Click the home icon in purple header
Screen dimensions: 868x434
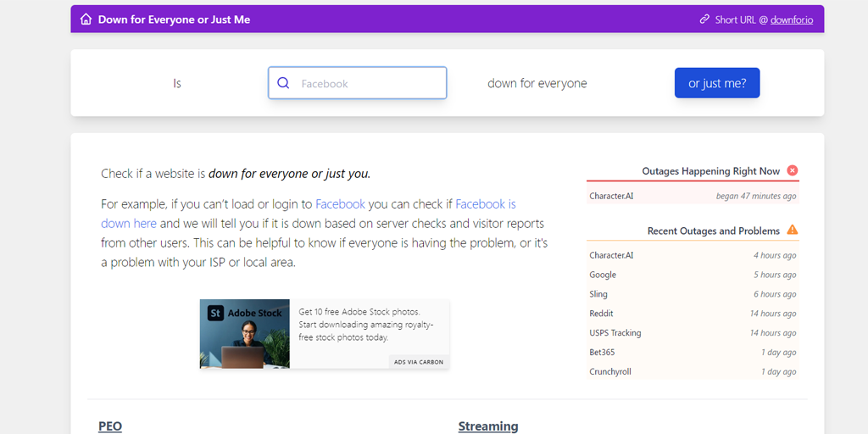pyautogui.click(x=86, y=19)
